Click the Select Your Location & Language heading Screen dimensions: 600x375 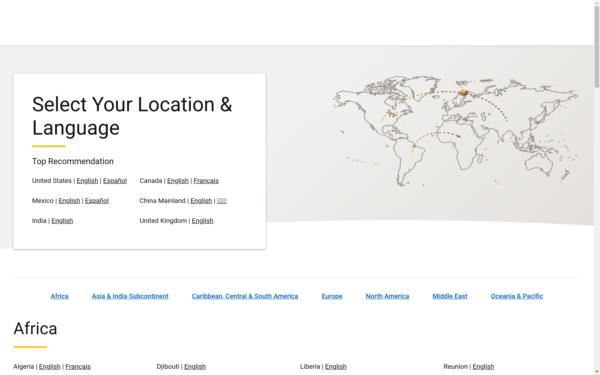tap(132, 116)
